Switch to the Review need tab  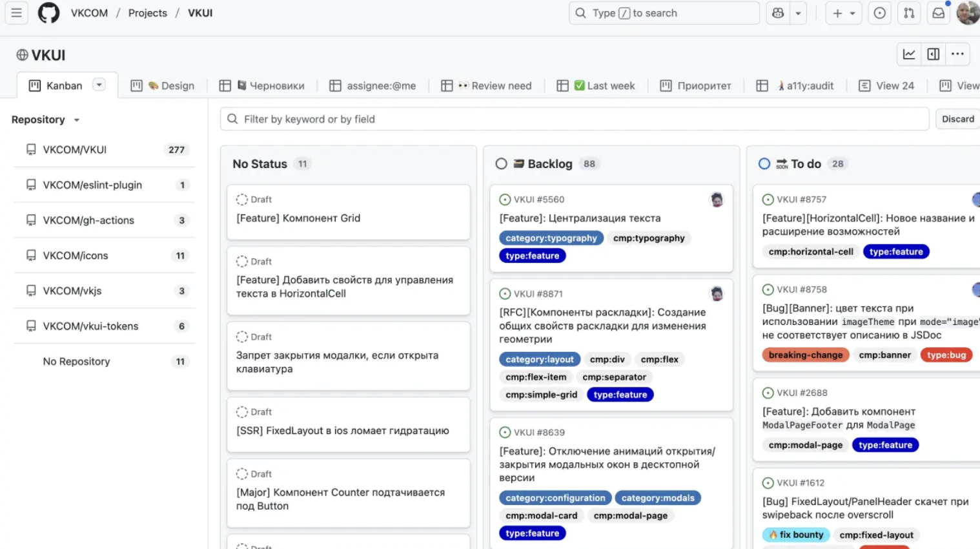pos(495,86)
